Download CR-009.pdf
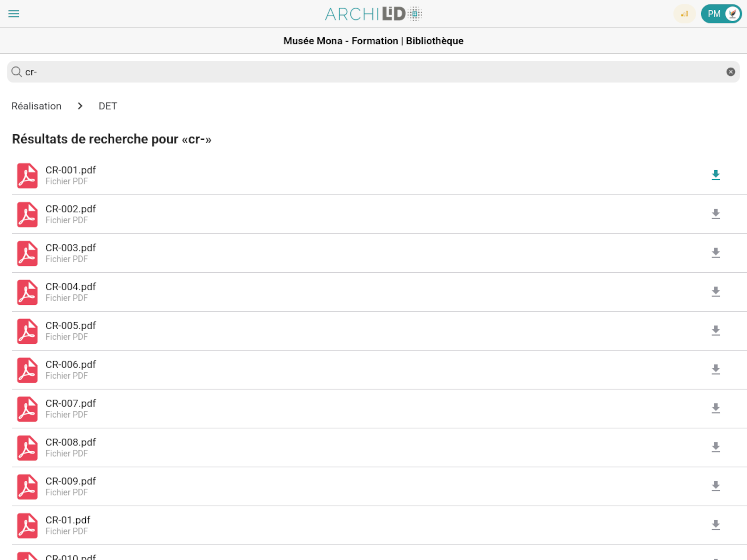747x560 pixels. coord(716,486)
